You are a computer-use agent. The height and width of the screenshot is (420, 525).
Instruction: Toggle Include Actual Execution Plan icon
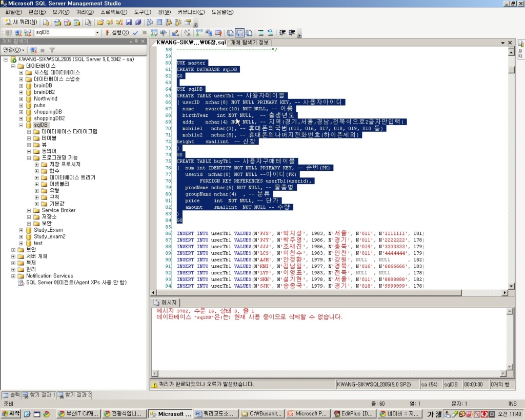199,32
